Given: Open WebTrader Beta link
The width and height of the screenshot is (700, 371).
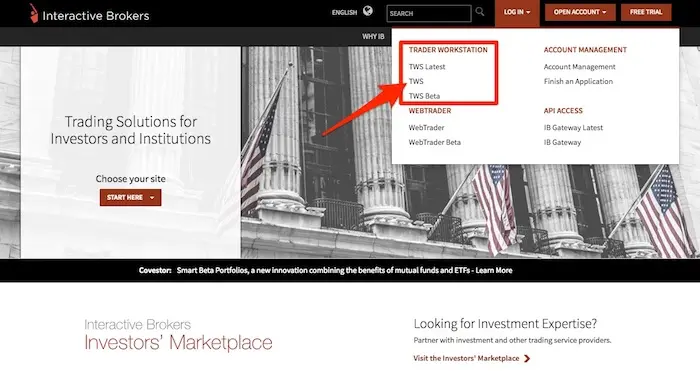Looking at the screenshot, I should pos(434,142).
